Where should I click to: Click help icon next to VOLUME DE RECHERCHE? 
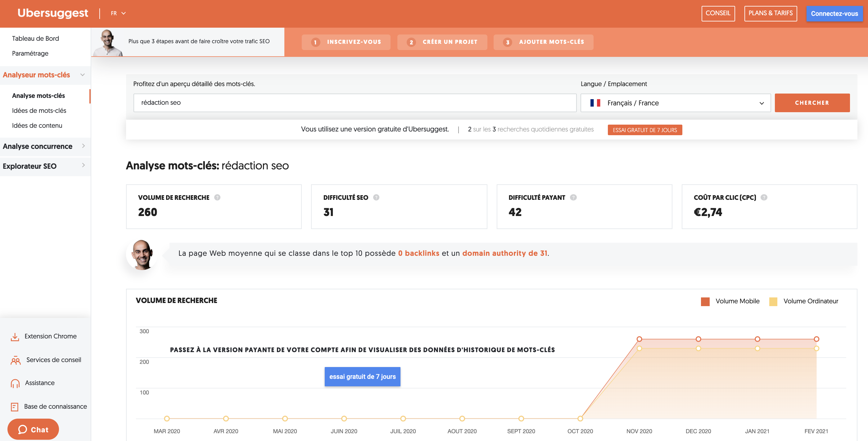[217, 197]
